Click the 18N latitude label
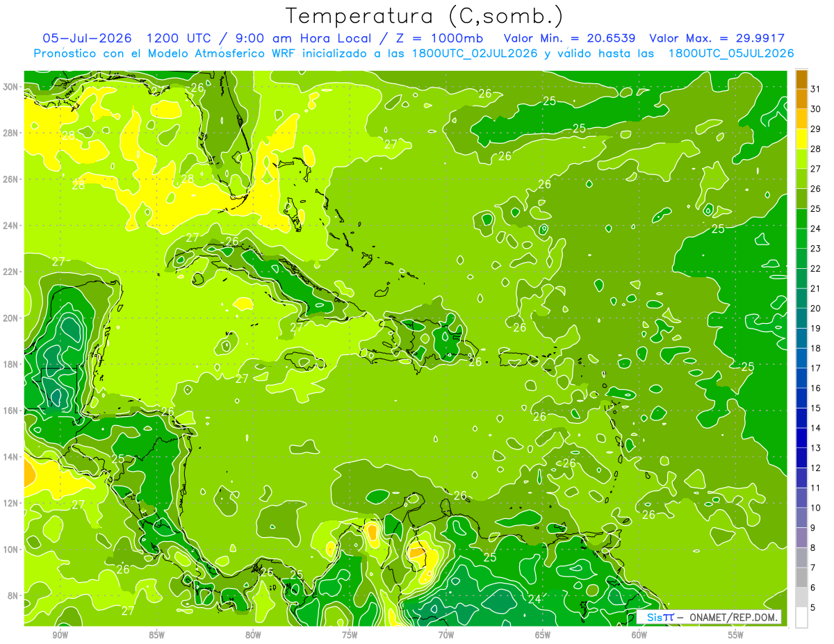 coord(10,364)
